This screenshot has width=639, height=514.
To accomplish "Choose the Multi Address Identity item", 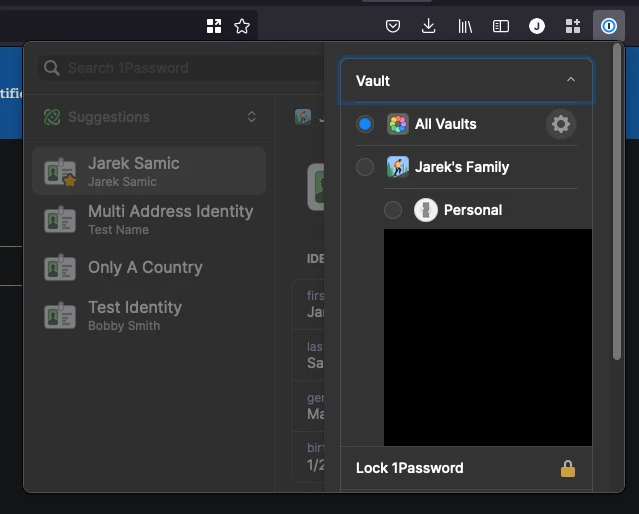I will coord(149,220).
